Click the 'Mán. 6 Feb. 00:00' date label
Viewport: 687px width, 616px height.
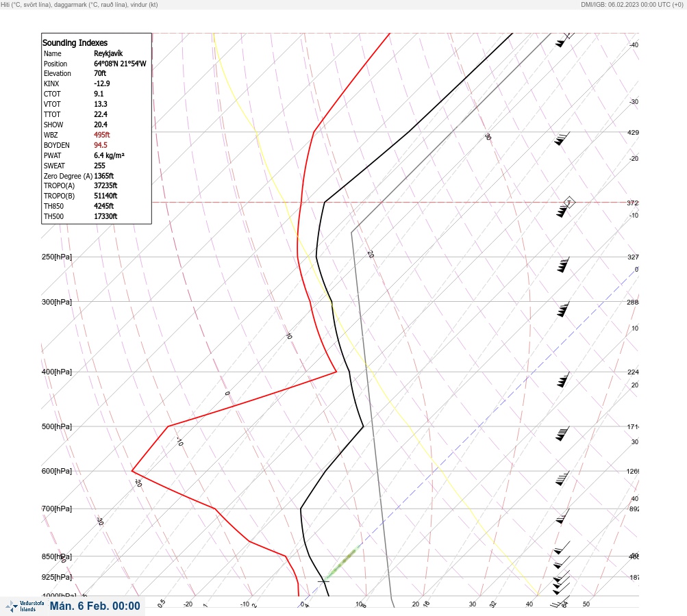pos(95,606)
